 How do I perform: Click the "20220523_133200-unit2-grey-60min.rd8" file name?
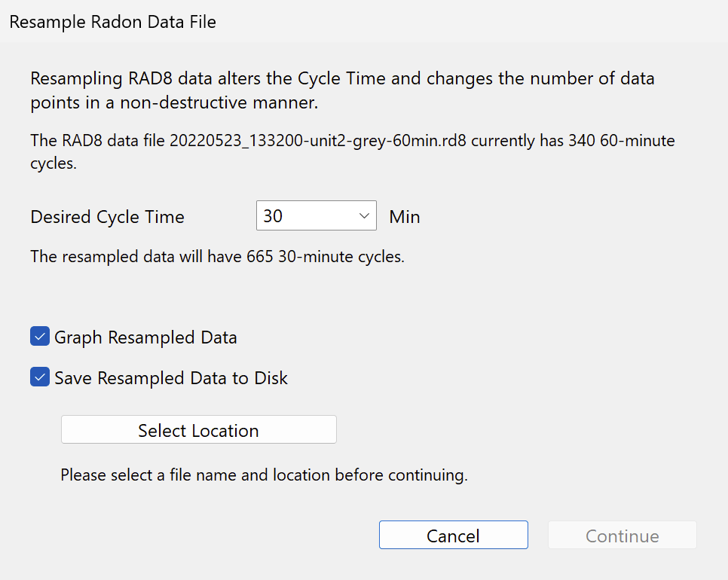pos(318,140)
